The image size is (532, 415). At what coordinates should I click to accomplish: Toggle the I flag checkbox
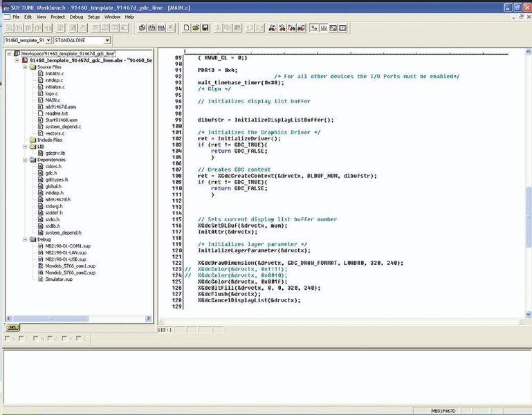21,338
